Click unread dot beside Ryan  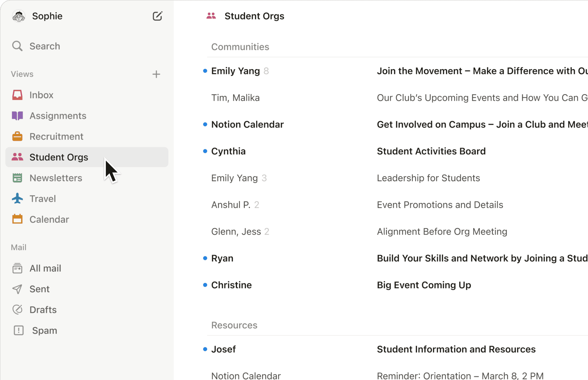tap(205, 258)
